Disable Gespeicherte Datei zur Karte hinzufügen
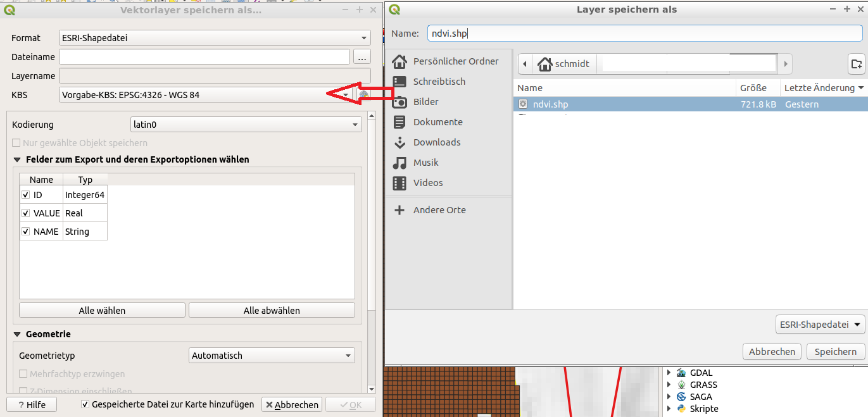Image resolution: width=868 pixels, height=417 pixels. click(x=85, y=404)
